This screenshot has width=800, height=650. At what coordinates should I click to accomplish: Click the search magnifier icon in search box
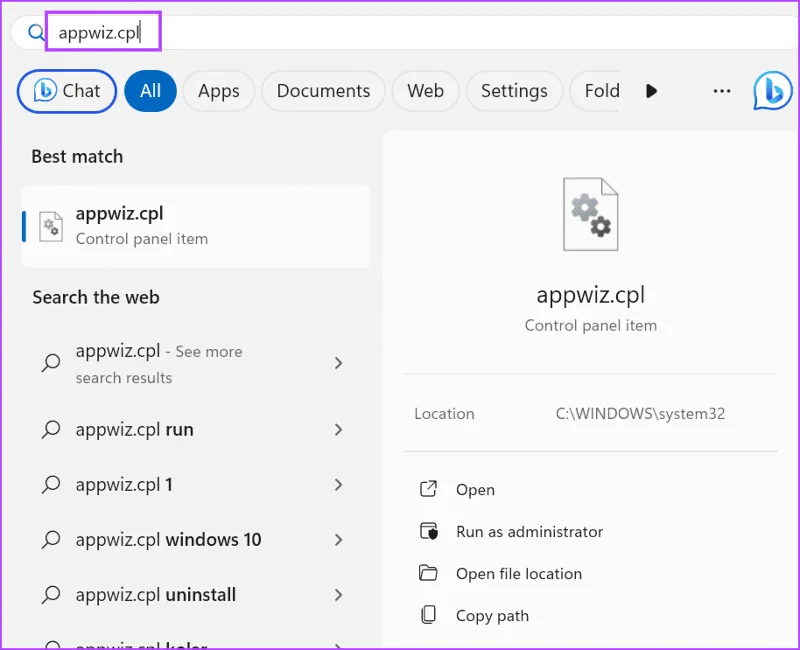pos(36,33)
